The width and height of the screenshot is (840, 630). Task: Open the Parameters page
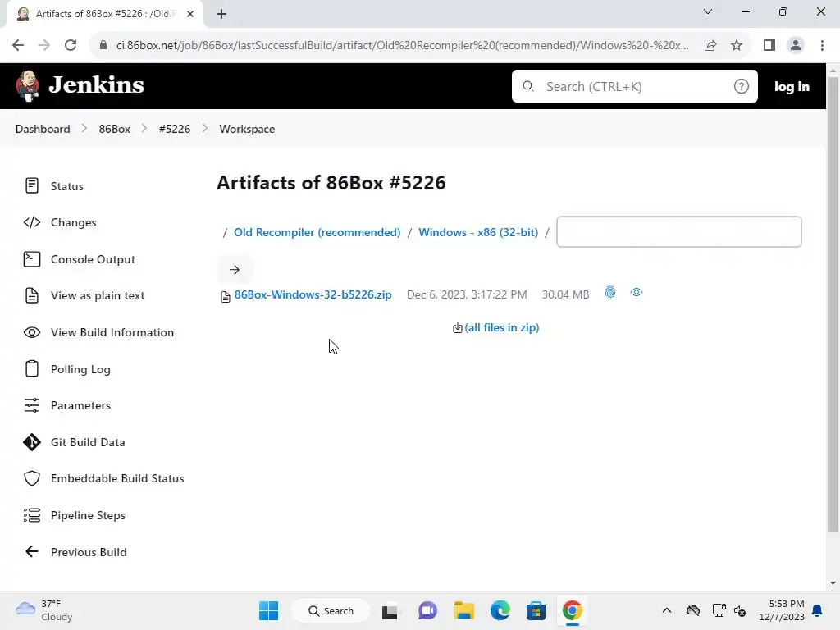pos(80,405)
